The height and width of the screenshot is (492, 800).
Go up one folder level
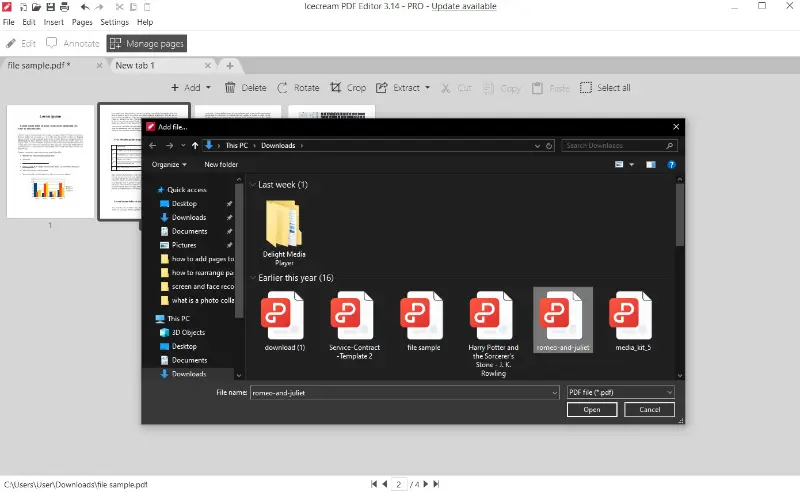tap(195, 145)
